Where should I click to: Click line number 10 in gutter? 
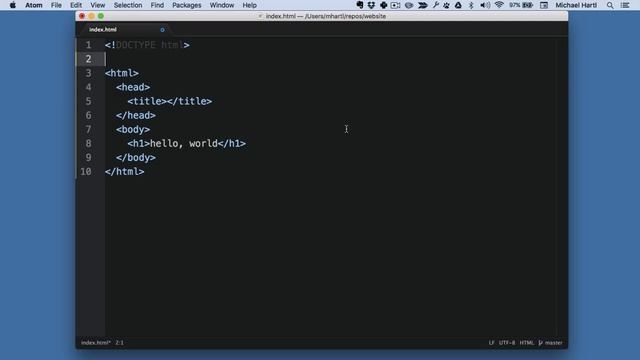click(86, 171)
